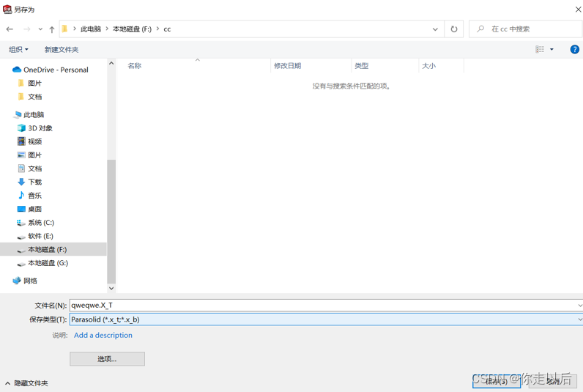
Task: Click the 保存(S) button
Action: tap(497, 381)
